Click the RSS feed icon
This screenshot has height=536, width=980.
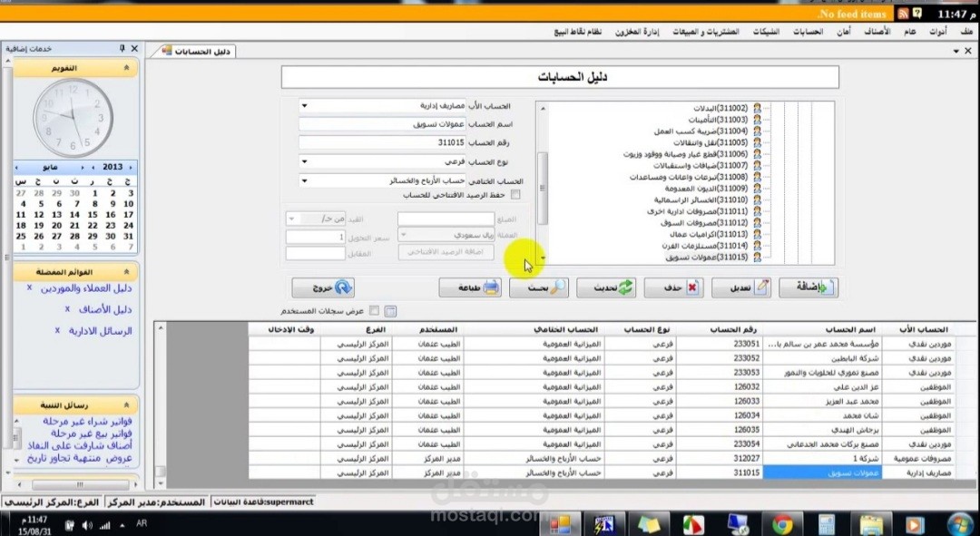903,13
